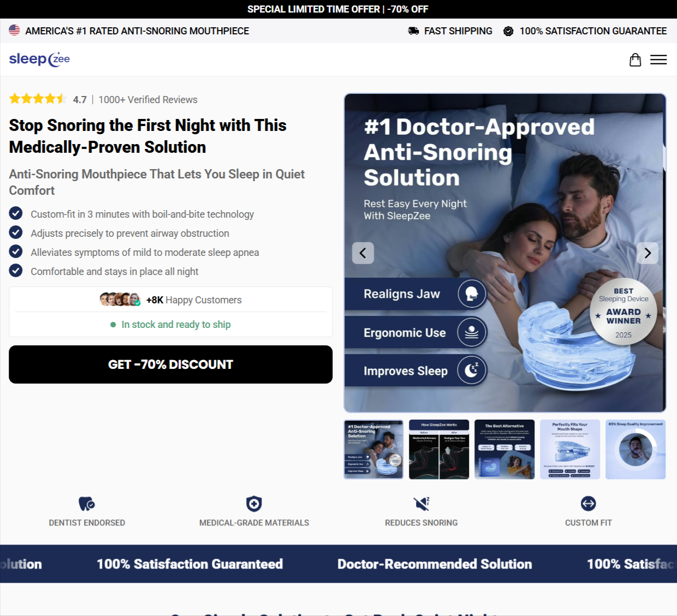
Task: Click the Medical-Grade Materials shield icon
Action: [254, 504]
